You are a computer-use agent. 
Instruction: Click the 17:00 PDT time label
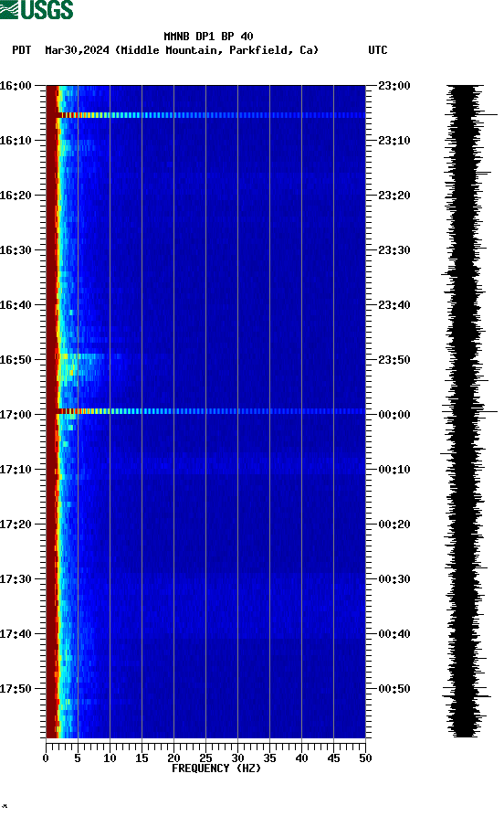click(16, 415)
